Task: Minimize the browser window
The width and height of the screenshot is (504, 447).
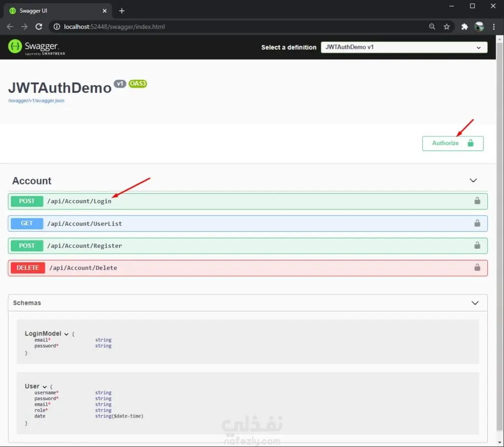Action: [x=452, y=6]
